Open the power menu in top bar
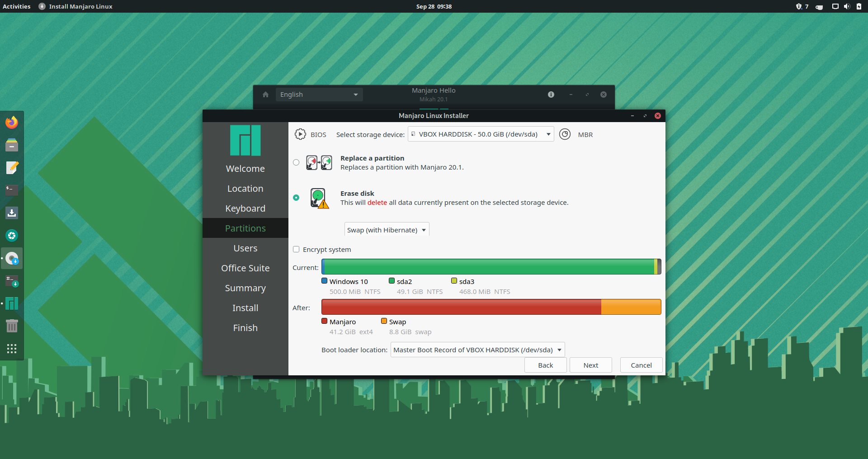Image resolution: width=868 pixels, height=459 pixels. coord(859,6)
